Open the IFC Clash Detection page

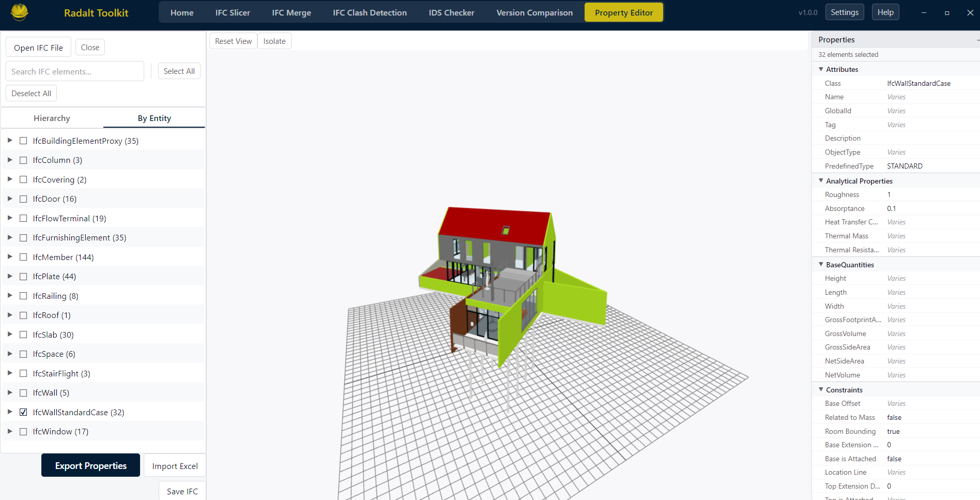pos(370,12)
